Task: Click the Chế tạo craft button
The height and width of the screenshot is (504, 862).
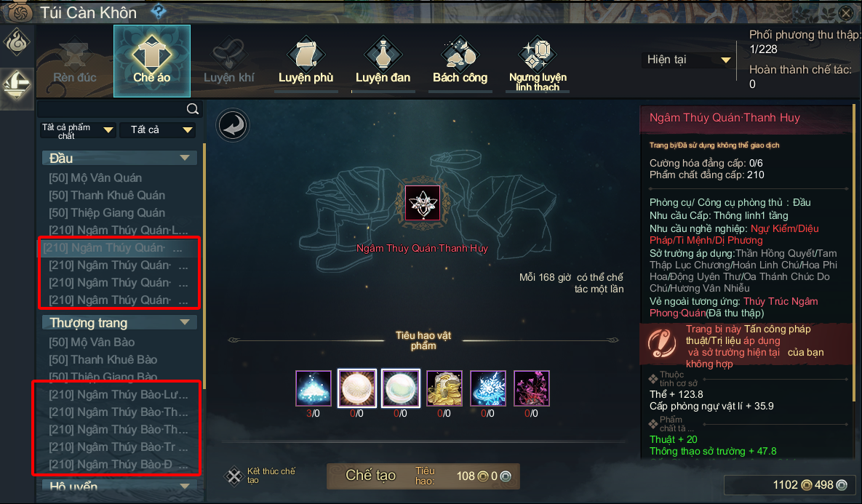Action: (x=370, y=476)
